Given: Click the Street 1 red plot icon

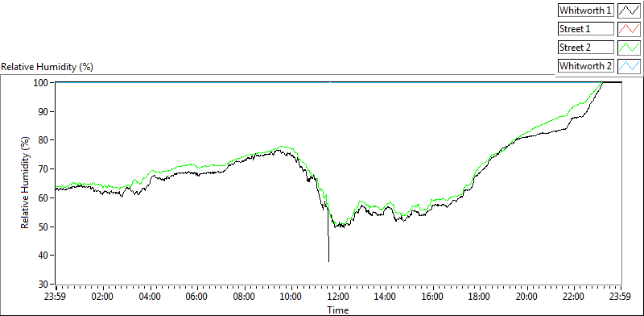Looking at the screenshot, I should [x=630, y=29].
